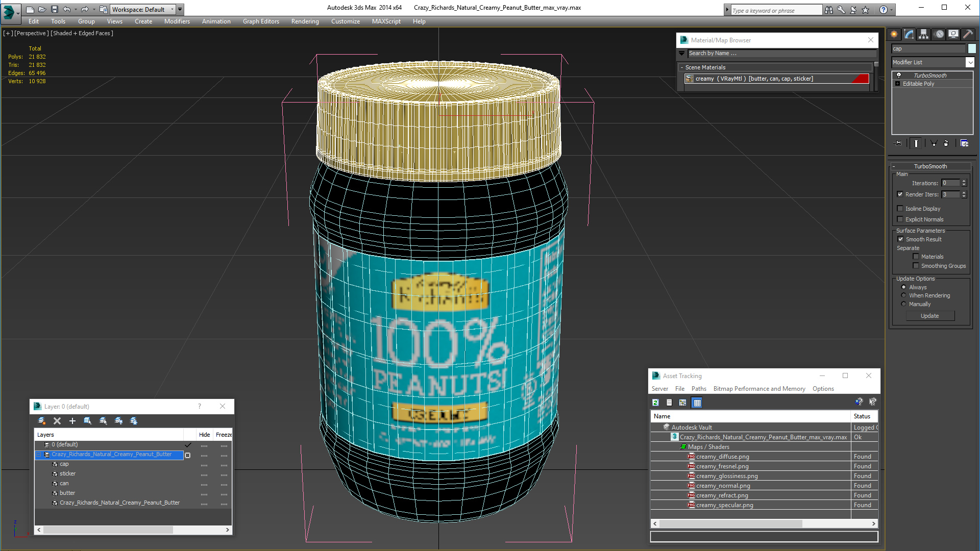This screenshot has width=980, height=551.
Task: Enable the Explicit Normals checkbox
Action: [900, 219]
